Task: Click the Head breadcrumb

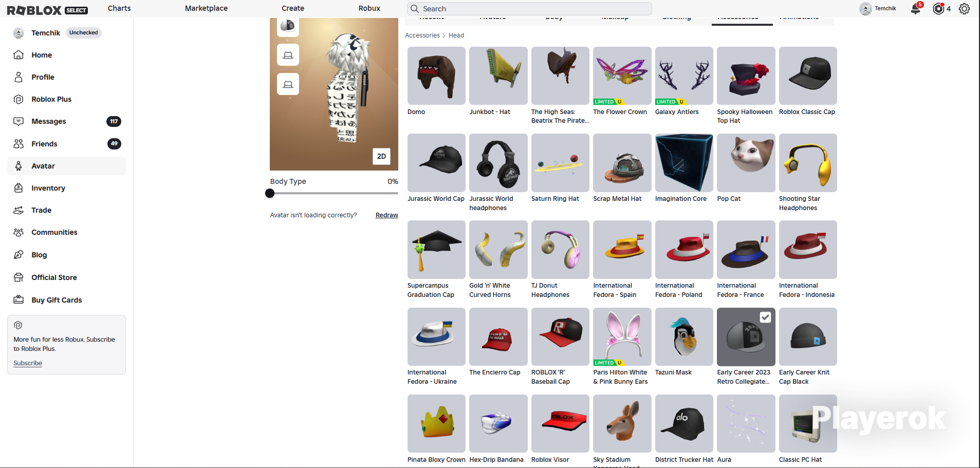Action: [456, 35]
